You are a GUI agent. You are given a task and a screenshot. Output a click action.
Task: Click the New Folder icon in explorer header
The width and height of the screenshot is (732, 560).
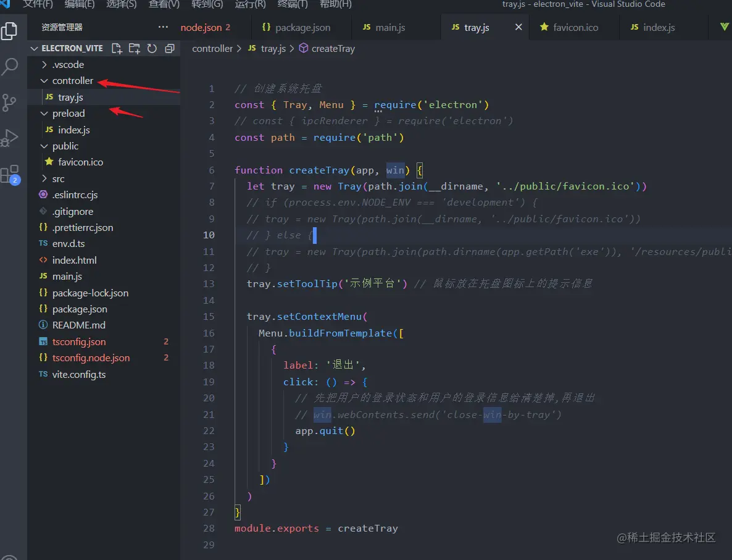[135, 48]
